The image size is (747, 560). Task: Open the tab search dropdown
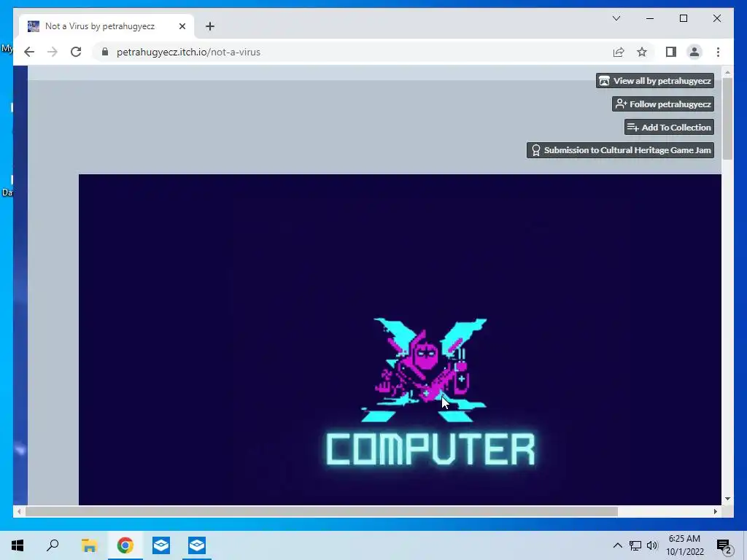pos(616,18)
